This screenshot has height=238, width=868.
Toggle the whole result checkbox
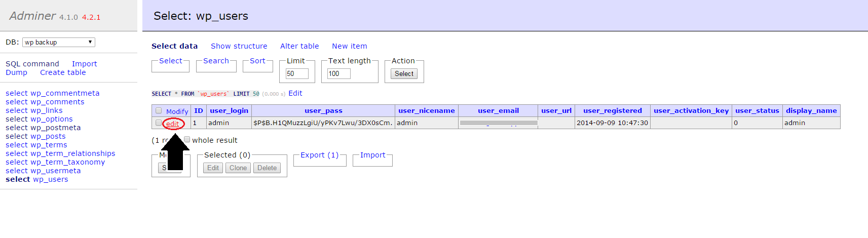(187, 139)
